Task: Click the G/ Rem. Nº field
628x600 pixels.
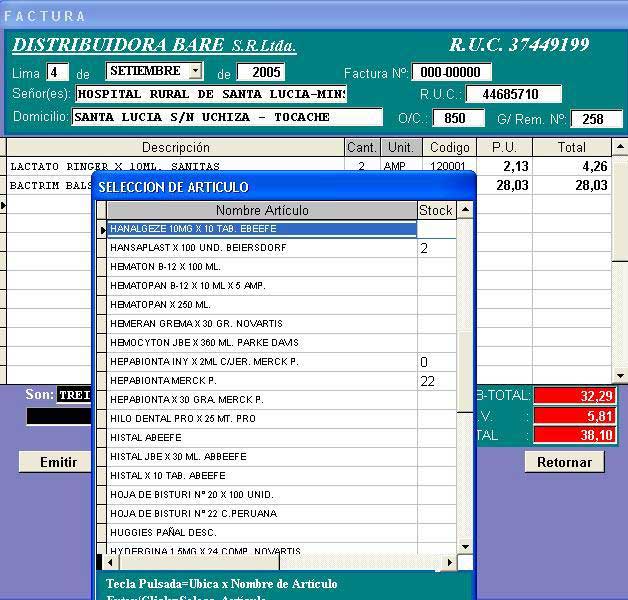Action: point(594,119)
